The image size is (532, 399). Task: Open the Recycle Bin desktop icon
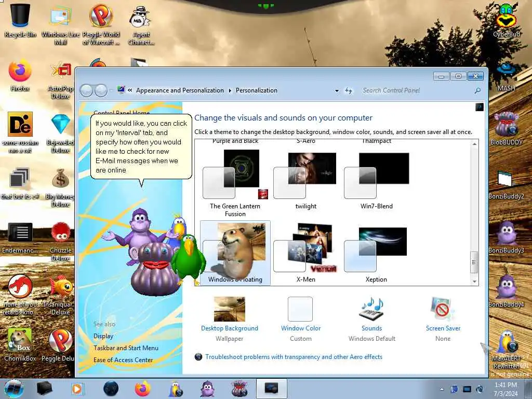(20, 20)
